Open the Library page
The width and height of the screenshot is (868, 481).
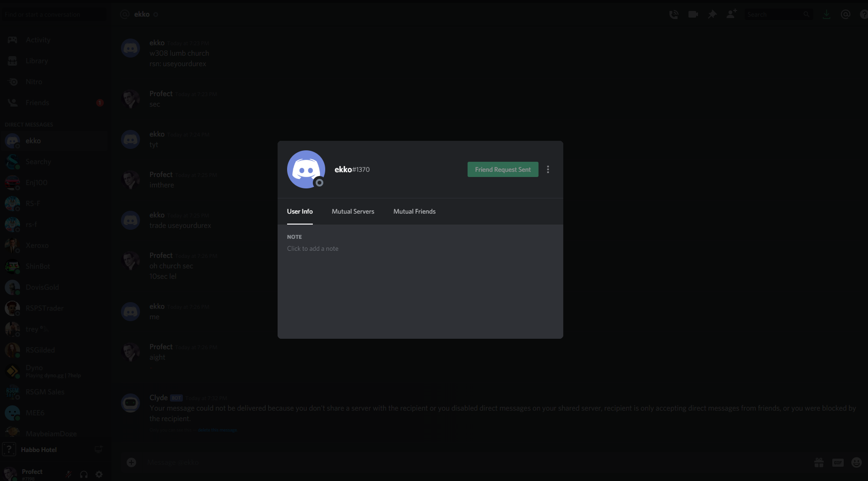(x=54, y=61)
